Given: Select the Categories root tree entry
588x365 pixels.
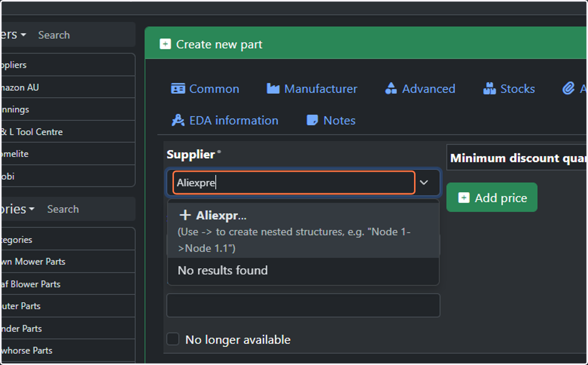Looking at the screenshot, I should [68, 239].
